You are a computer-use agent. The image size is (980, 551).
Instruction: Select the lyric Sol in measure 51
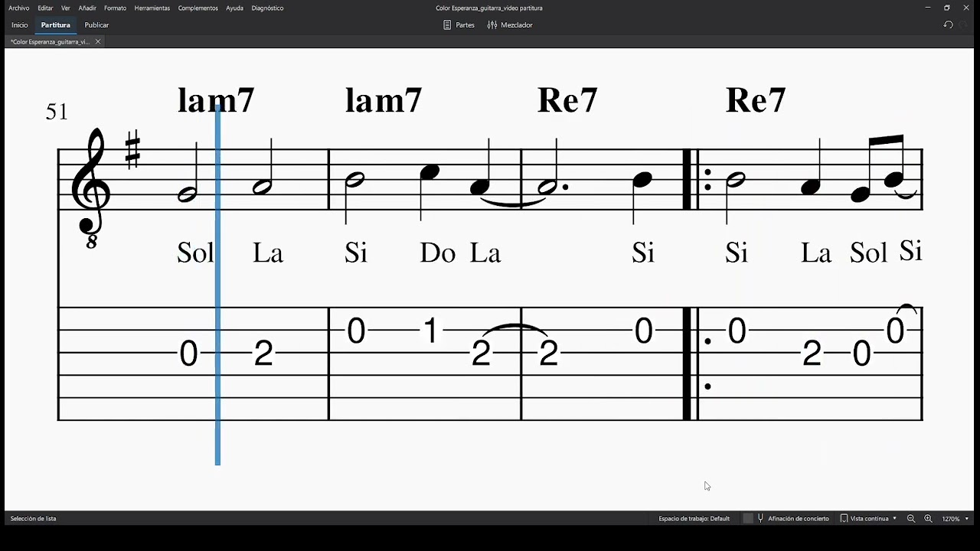click(x=195, y=253)
